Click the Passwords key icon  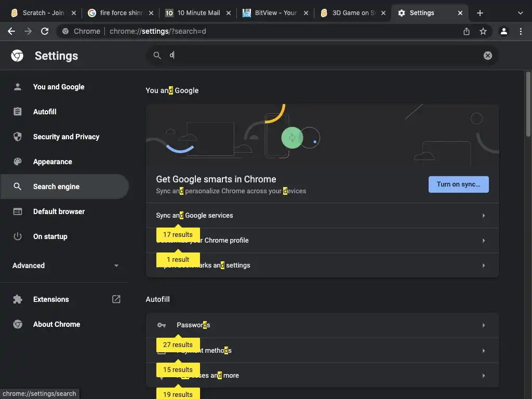(162, 325)
